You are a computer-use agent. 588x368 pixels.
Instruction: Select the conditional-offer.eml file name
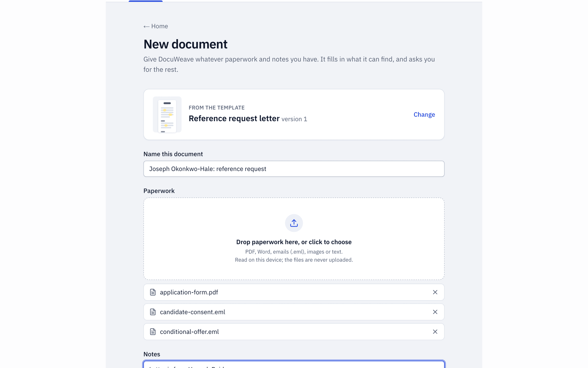pyautogui.click(x=189, y=332)
